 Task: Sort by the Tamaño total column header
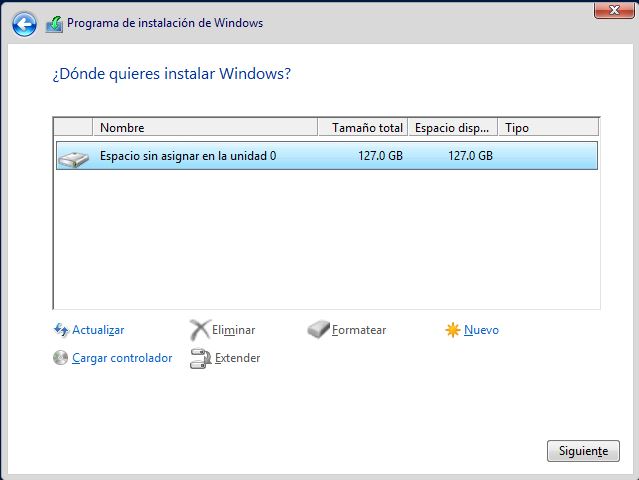click(363, 128)
